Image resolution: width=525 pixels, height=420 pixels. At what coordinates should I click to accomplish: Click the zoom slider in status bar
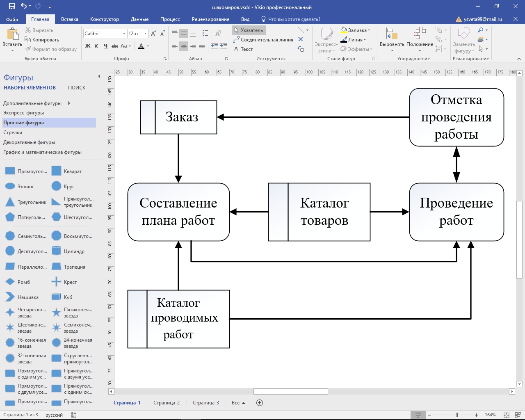point(457,415)
